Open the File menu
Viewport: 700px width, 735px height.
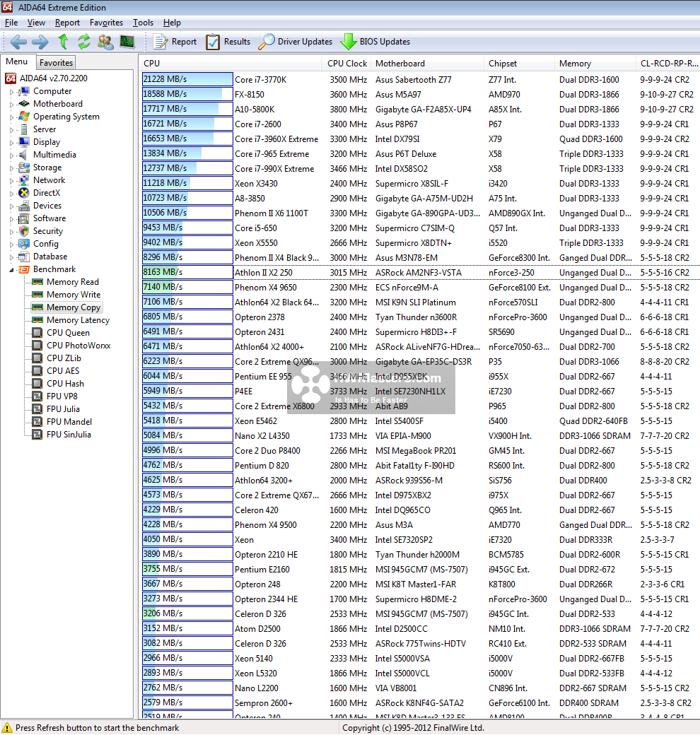coord(11,23)
